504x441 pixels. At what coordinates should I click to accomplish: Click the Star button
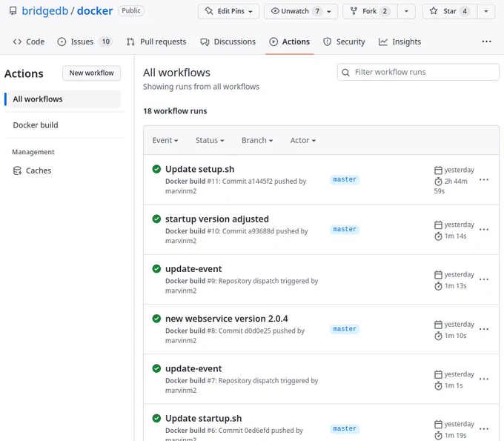450,11
